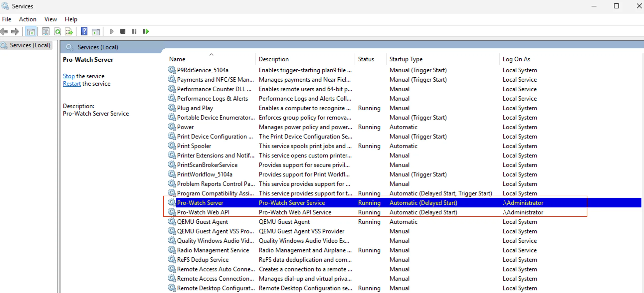Image resolution: width=644 pixels, height=293 pixels.
Task: Click Stop Service square icon
Action: tap(122, 31)
